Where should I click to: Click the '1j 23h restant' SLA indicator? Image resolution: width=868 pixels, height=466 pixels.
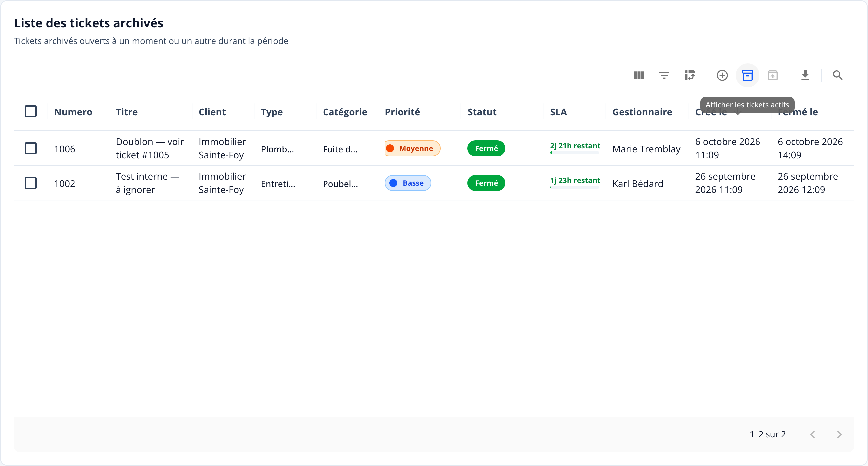point(575,183)
